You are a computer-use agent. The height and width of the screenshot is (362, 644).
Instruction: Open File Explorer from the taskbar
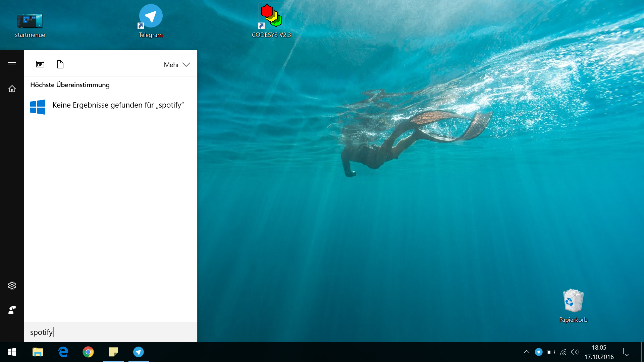pyautogui.click(x=38, y=352)
